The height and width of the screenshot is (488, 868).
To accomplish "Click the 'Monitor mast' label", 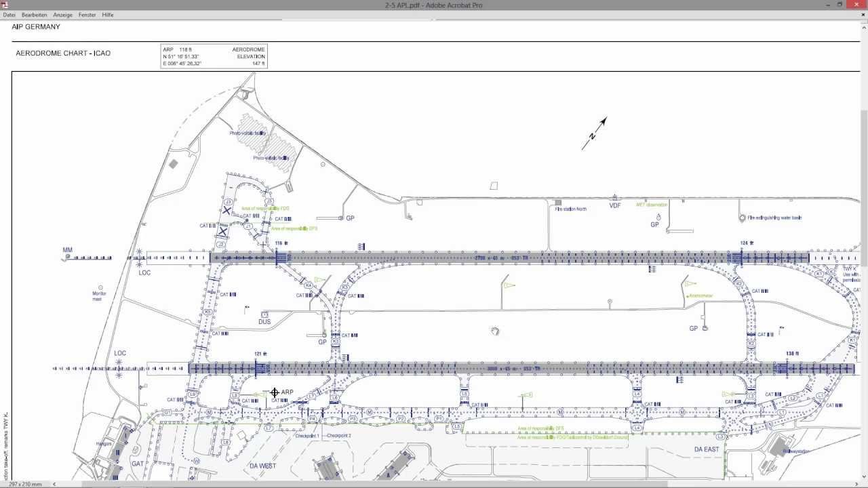I will pyautogui.click(x=100, y=296).
